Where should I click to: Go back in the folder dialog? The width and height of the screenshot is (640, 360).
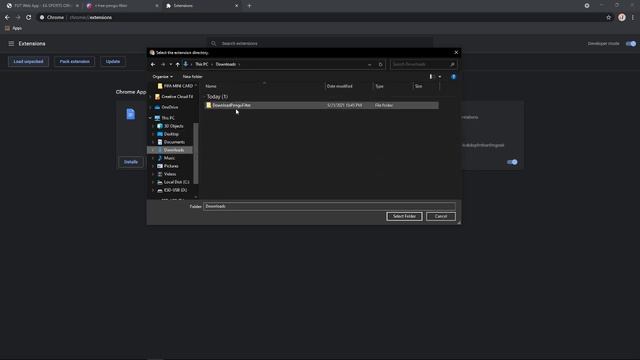[153, 64]
